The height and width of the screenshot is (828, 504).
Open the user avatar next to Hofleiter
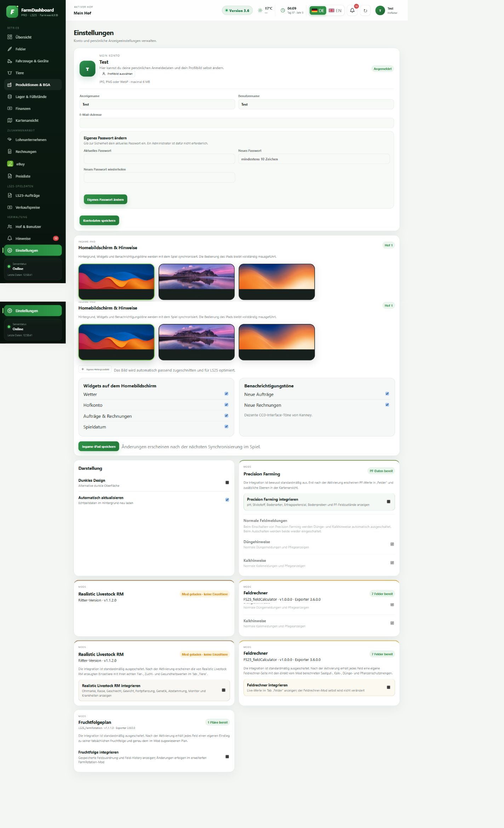coord(380,11)
